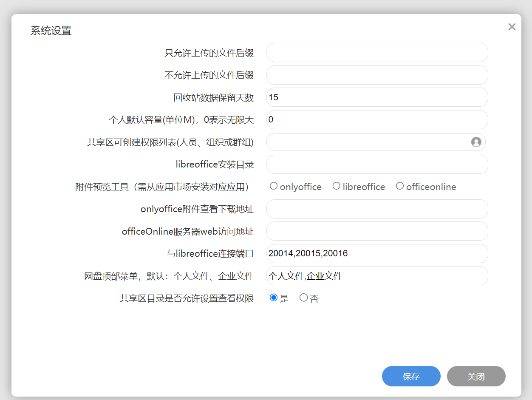Click the label libreoffice安装目录
Image resolution: width=532 pixels, height=400 pixels.
215,165
